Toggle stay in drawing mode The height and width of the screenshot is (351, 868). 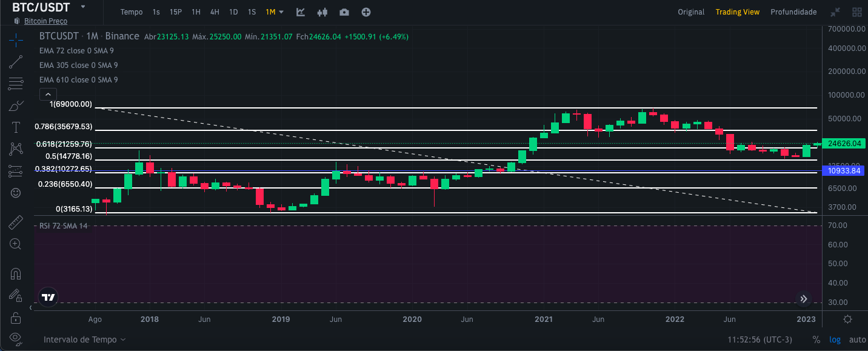(x=16, y=295)
